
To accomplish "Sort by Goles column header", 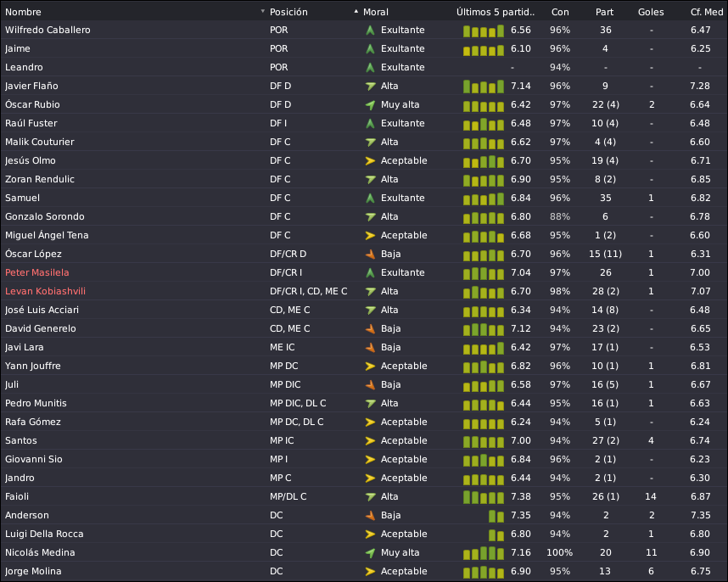I will click(x=651, y=12).
